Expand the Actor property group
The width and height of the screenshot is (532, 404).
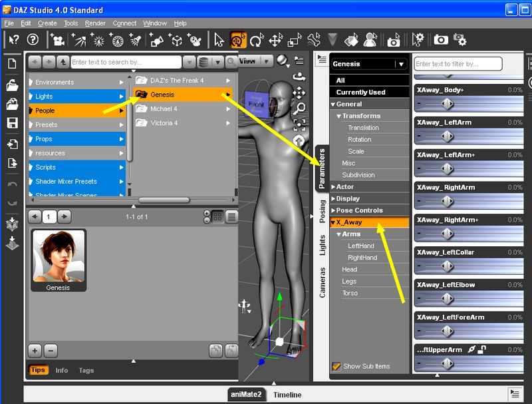[x=333, y=187]
